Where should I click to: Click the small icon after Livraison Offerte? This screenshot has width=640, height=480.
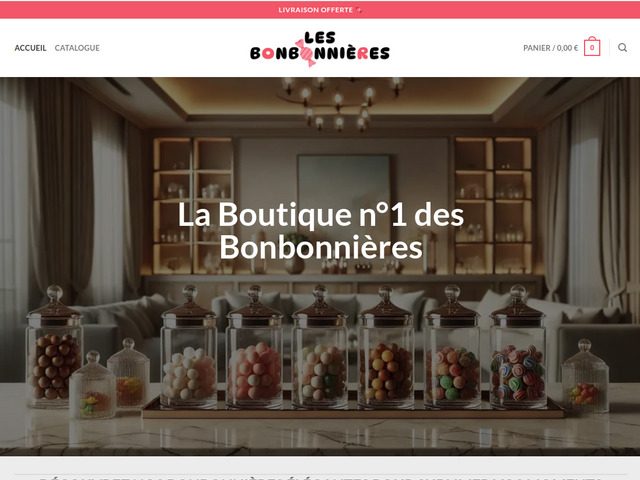(359, 10)
